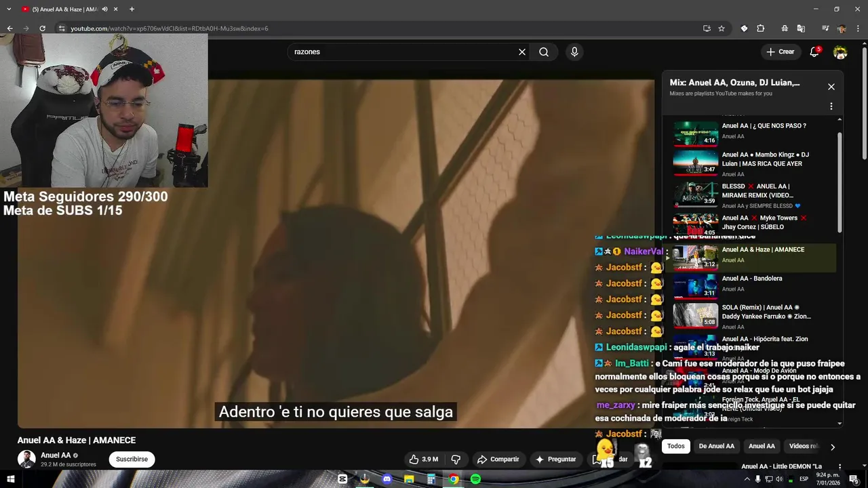The width and height of the screenshot is (868, 488).
Task: Open the translate extension icon
Action: tap(801, 28)
